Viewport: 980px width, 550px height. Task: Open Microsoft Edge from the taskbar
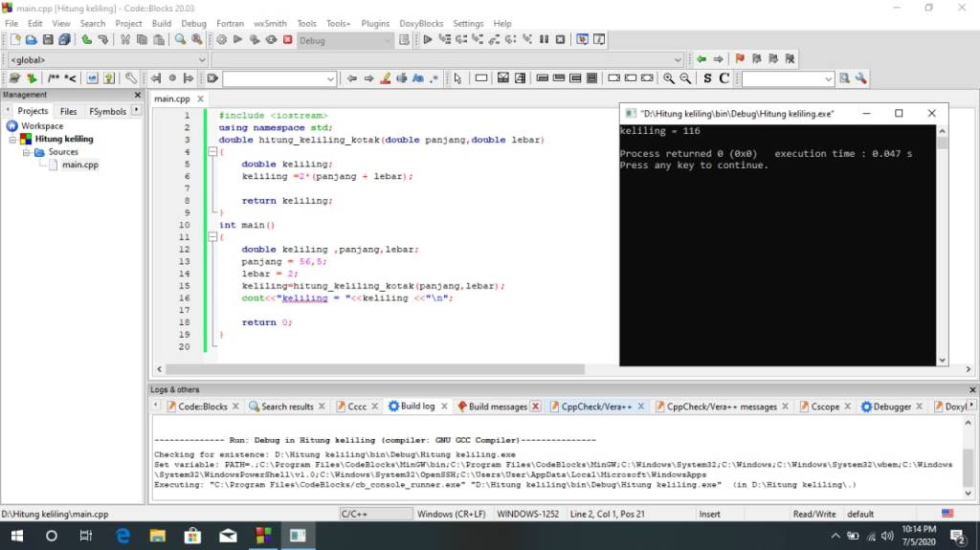point(123,536)
